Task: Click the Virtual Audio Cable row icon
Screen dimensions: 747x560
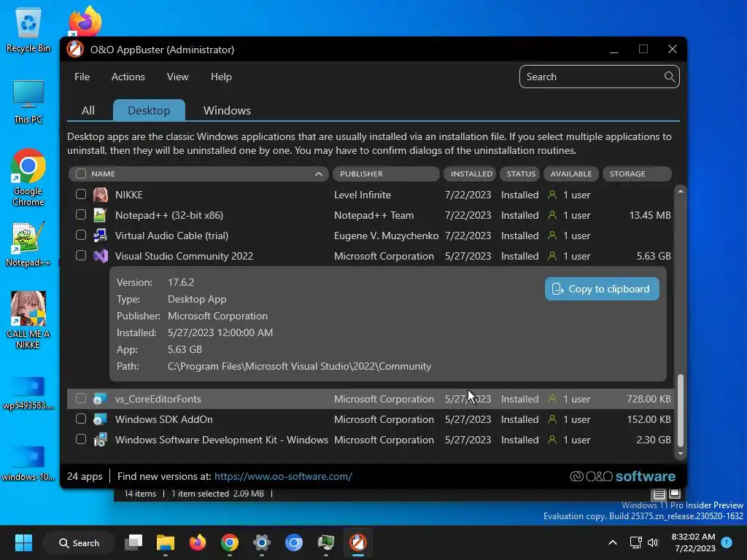Action: [100, 236]
